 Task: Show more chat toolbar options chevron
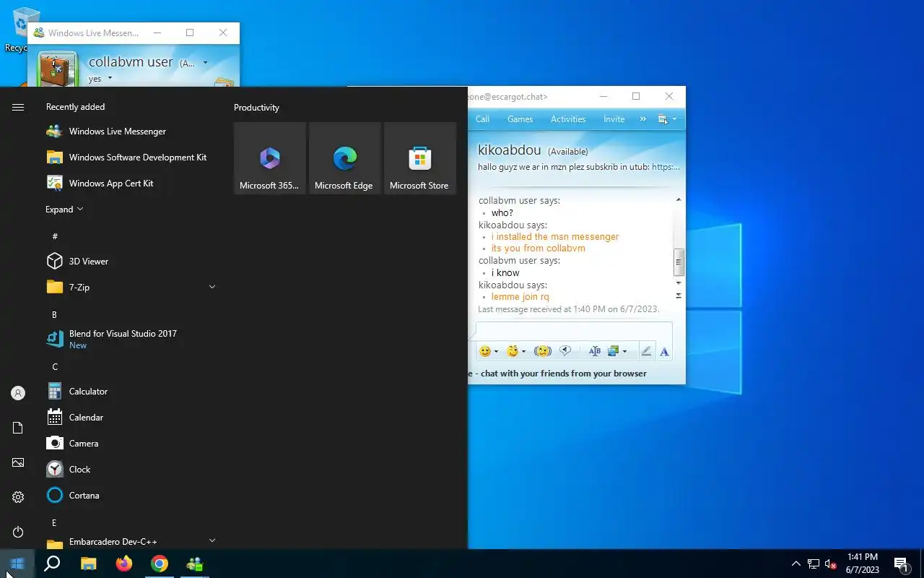click(x=642, y=119)
